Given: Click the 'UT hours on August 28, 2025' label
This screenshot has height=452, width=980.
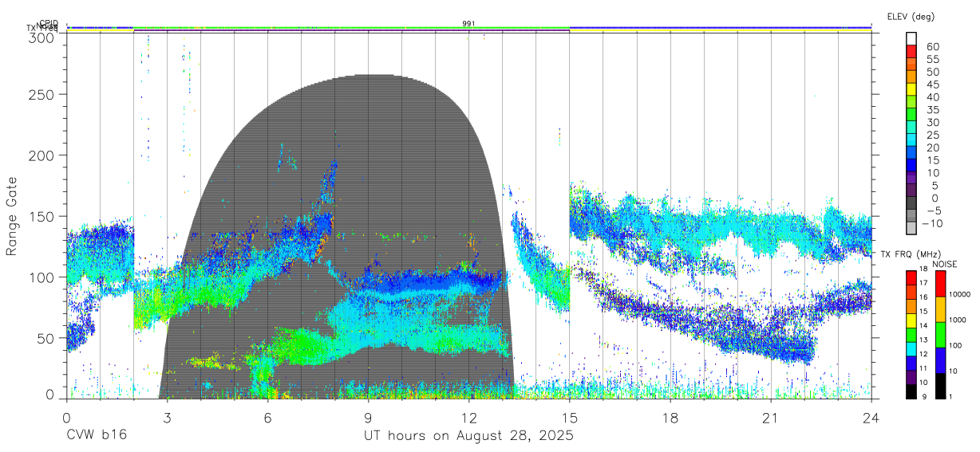Looking at the screenshot, I should (x=468, y=436).
